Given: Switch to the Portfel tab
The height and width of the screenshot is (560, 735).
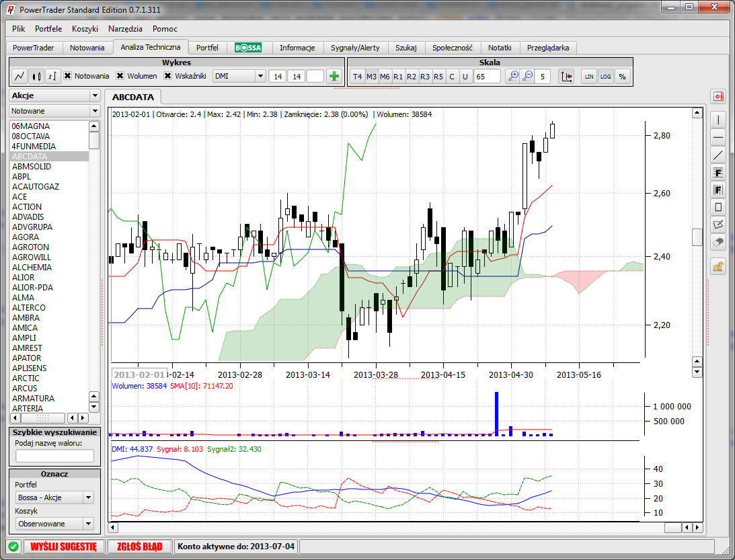Looking at the screenshot, I should (x=207, y=48).
